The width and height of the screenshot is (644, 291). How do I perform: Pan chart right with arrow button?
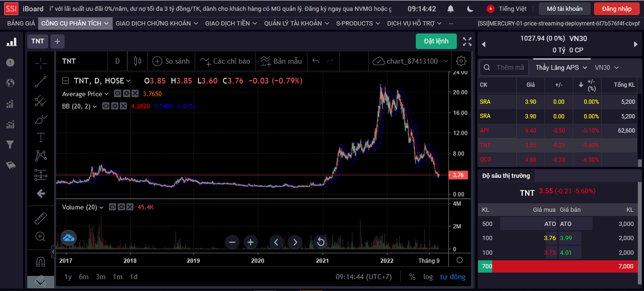click(295, 242)
